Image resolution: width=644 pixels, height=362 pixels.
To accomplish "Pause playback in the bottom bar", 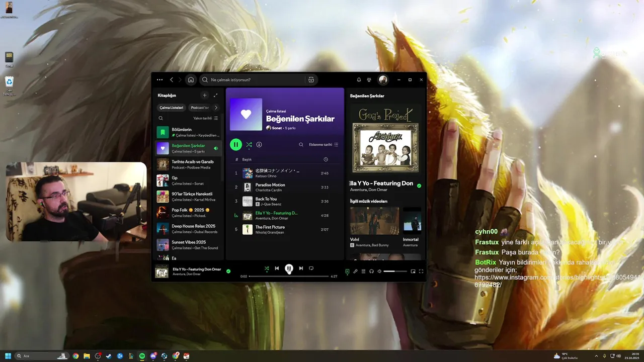I will click(x=289, y=268).
